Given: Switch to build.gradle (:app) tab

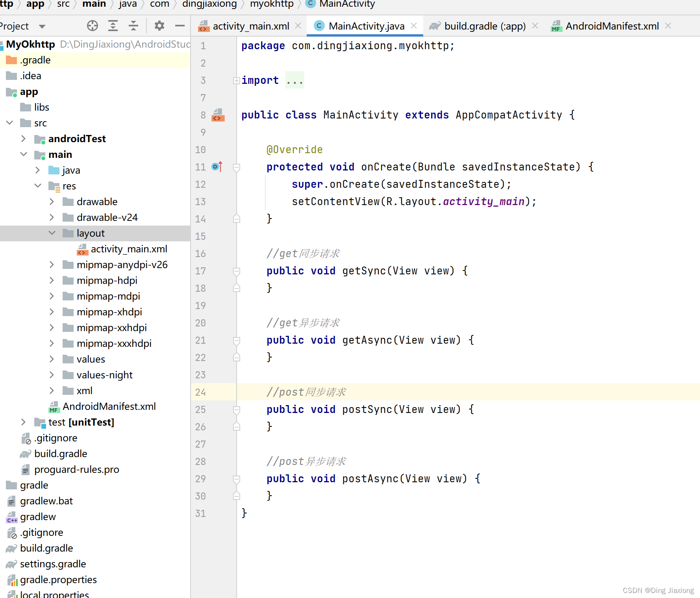Looking at the screenshot, I should (x=485, y=26).
